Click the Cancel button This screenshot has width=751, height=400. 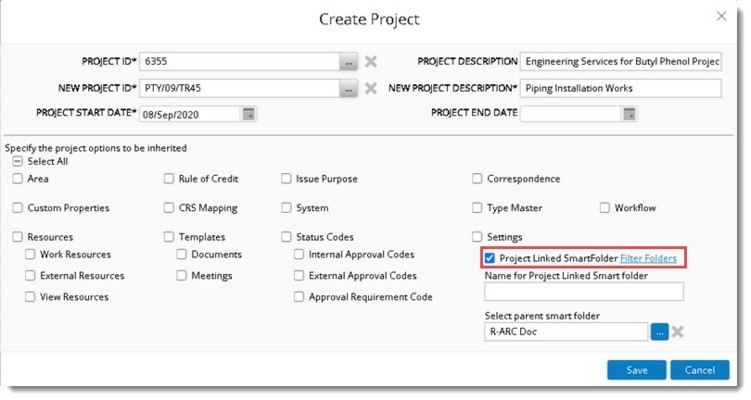(700, 370)
